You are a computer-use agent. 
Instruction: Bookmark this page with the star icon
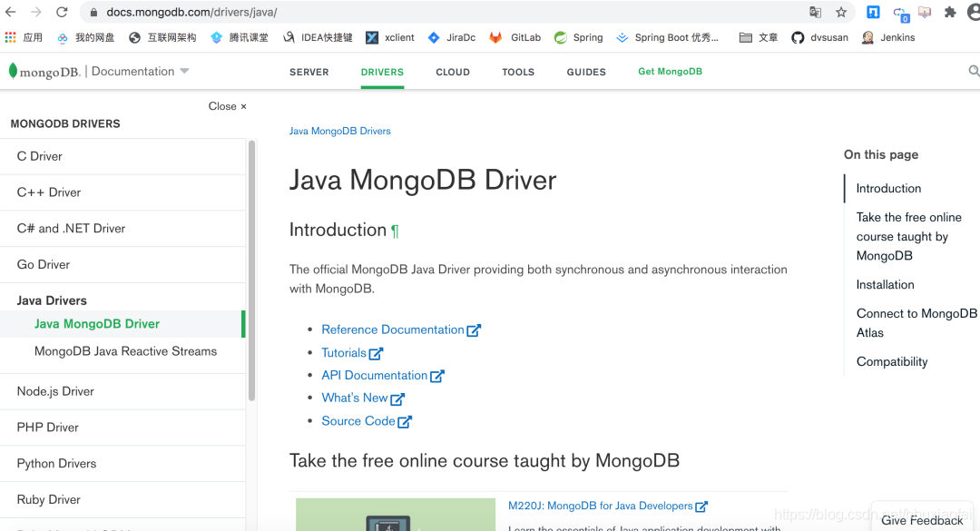pyautogui.click(x=841, y=12)
